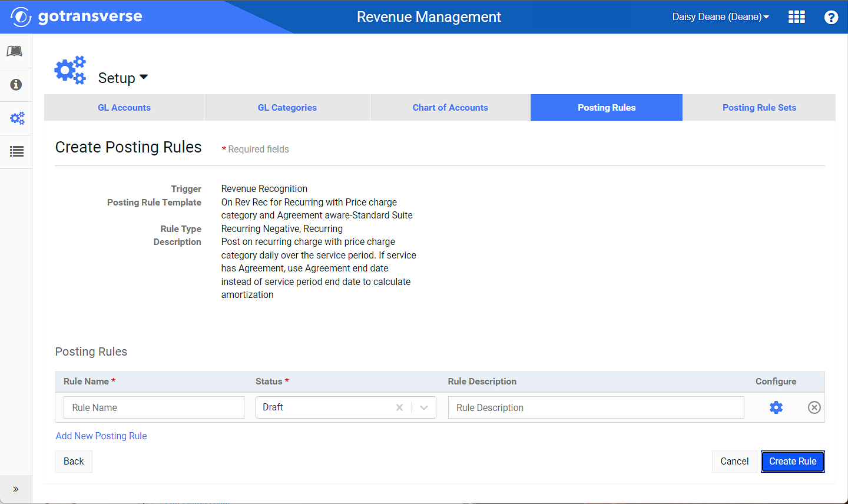Click the Configure column header

click(x=776, y=382)
